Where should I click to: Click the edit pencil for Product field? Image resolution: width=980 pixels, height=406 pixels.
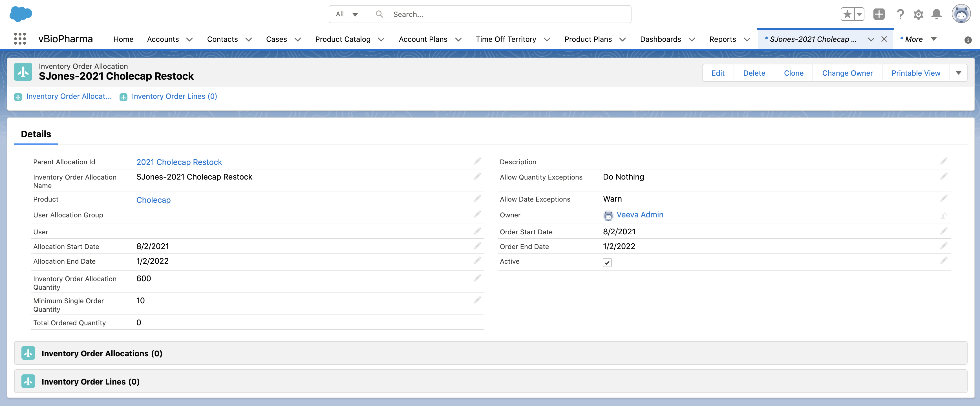(x=477, y=199)
